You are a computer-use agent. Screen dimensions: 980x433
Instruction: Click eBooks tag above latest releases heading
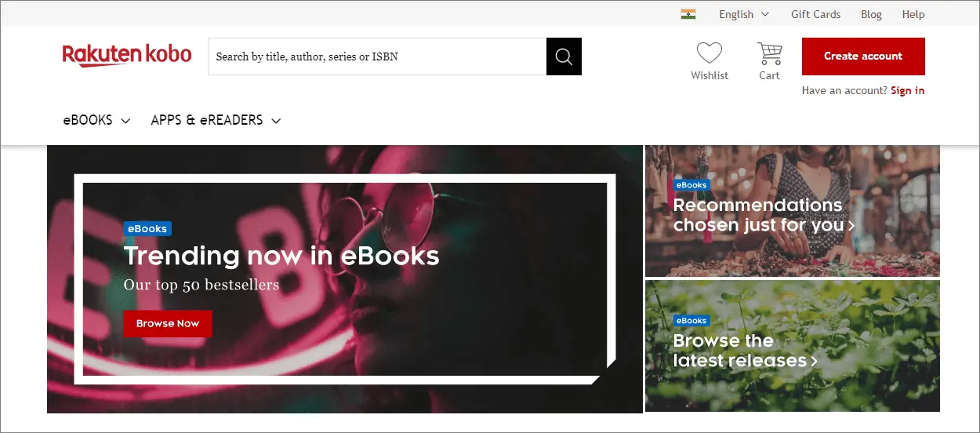[x=691, y=320]
